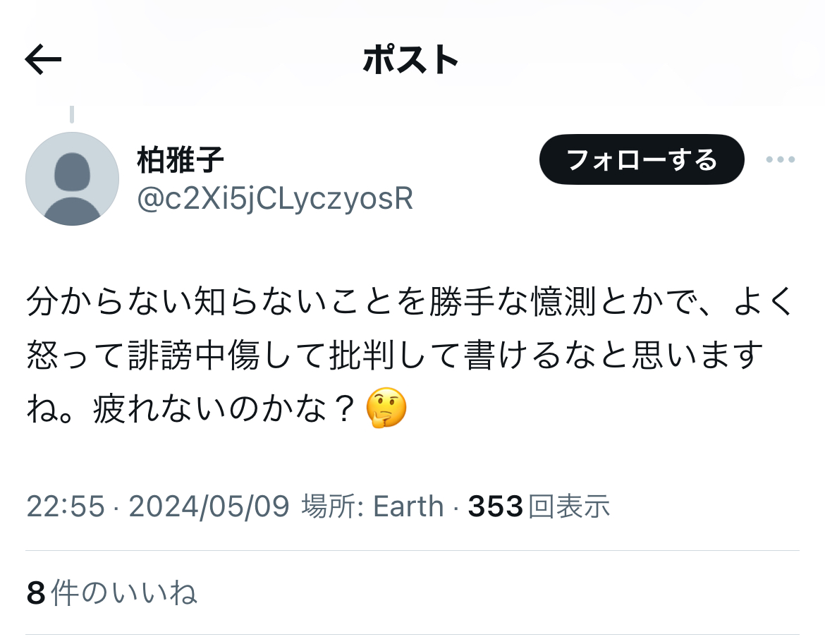The width and height of the screenshot is (825, 644).
Task: Tap the thread connector line above the avatar
Action: [72, 114]
